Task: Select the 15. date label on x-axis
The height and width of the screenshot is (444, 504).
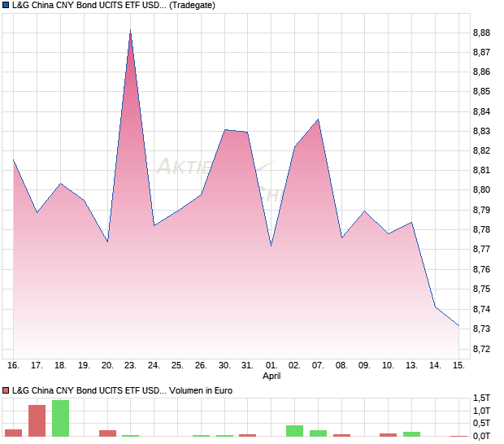Action: coord(459,366)
